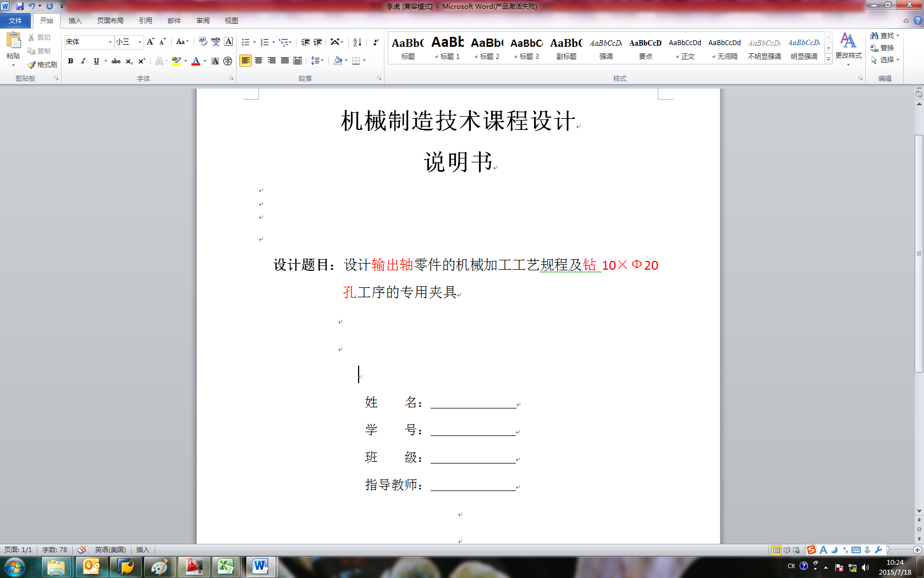This screenshot has width=924, height=578.
Task: Toggle Character Shading (gray A)
Action: [215, 61]
